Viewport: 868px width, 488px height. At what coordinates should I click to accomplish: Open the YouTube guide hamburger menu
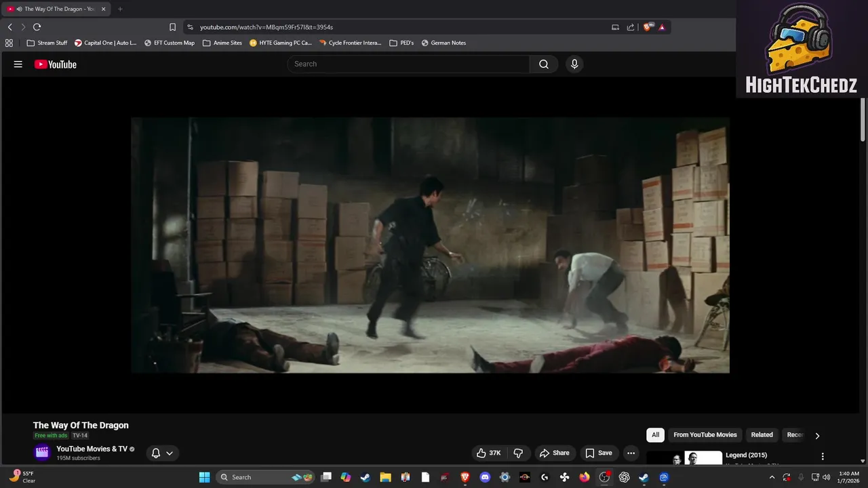coord(18,64)
